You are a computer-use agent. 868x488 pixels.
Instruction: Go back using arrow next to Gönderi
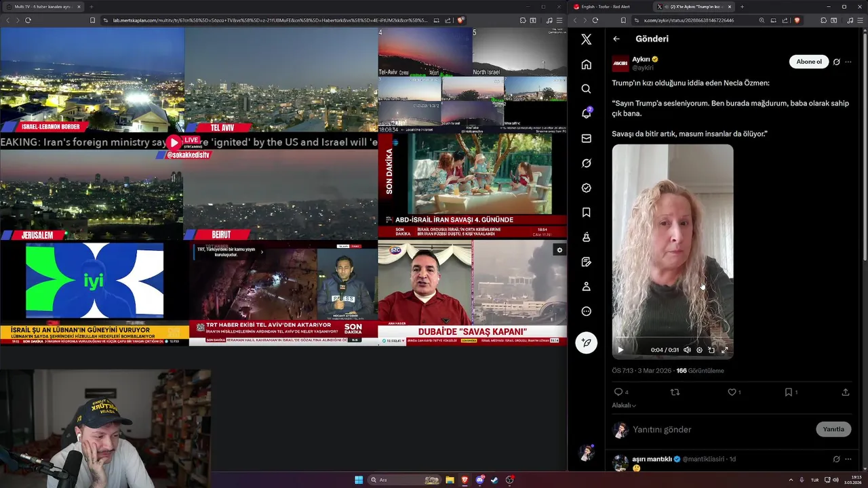pyautogui.click(x=616, y=39)
